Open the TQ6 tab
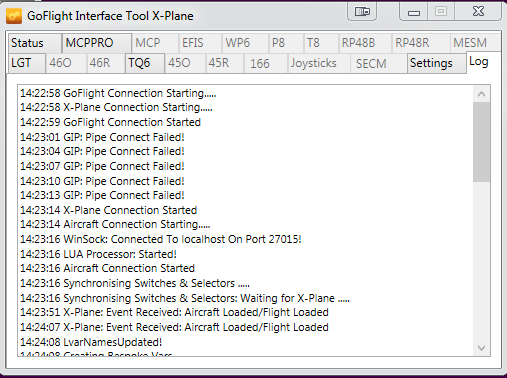This screenshot has height=378, width=507. coord(145,63)
